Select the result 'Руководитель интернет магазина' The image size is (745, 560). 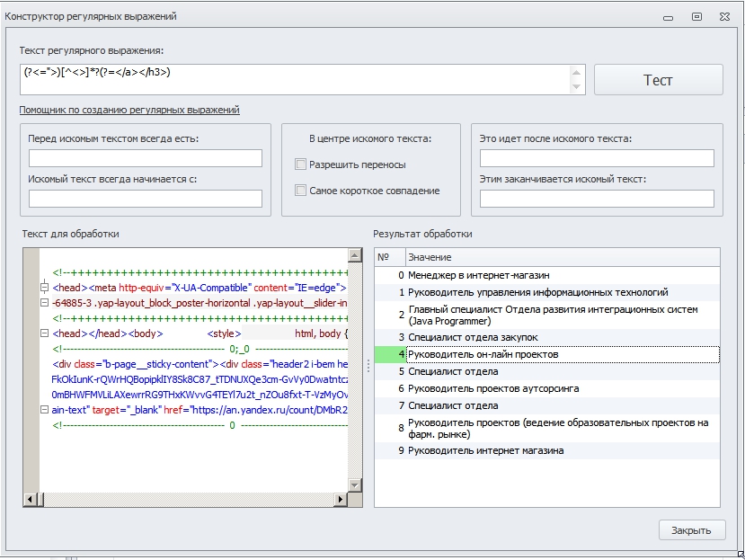click(x=547, y=450)
